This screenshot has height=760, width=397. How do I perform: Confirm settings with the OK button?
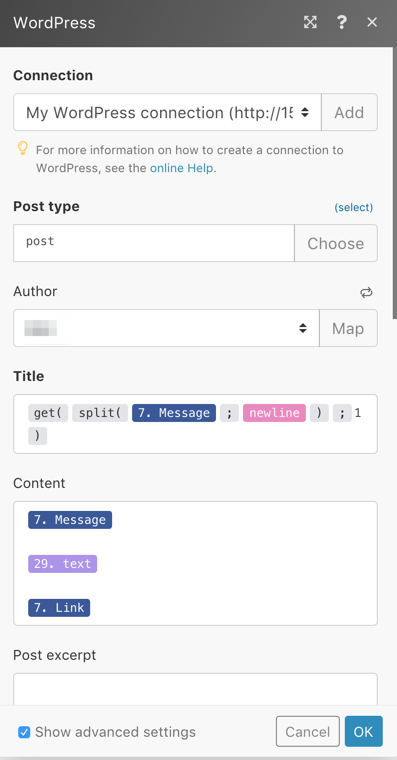point(364,731)
